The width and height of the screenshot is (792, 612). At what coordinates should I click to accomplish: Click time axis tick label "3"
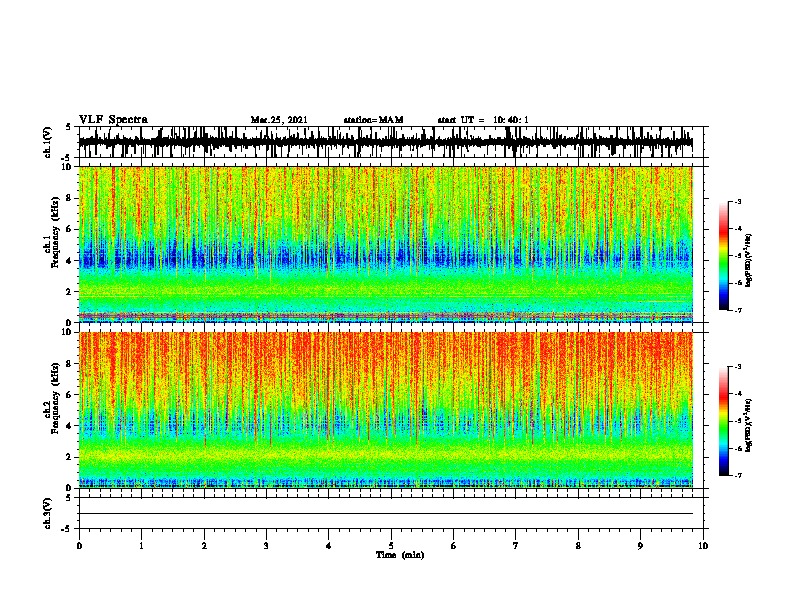[x=266, y=546]
